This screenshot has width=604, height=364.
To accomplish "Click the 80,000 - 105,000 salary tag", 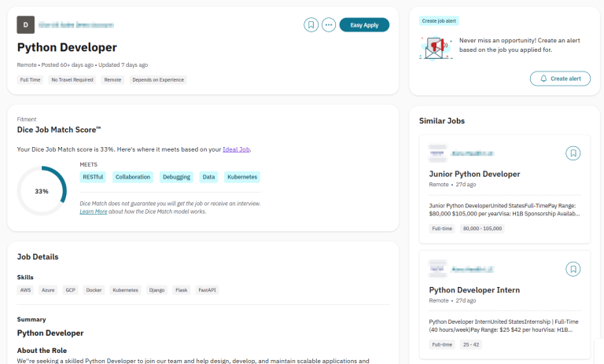I will coord(482,229).
